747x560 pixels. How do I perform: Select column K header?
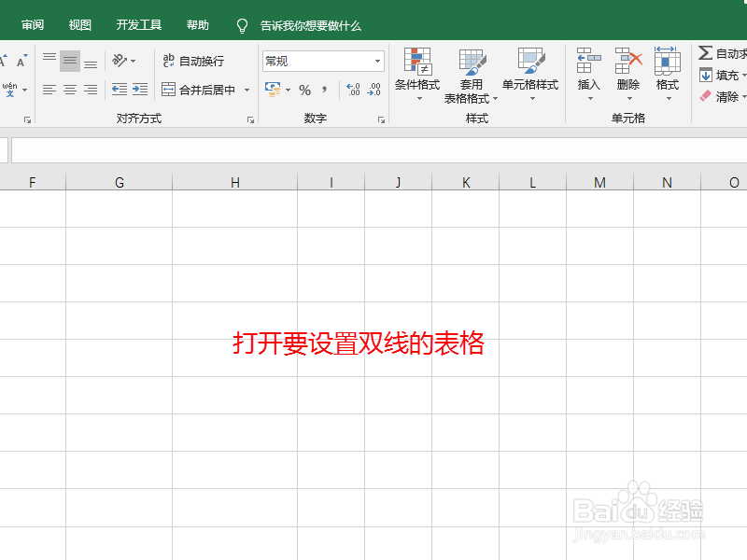pyautogui.click(x=465, y=182)
